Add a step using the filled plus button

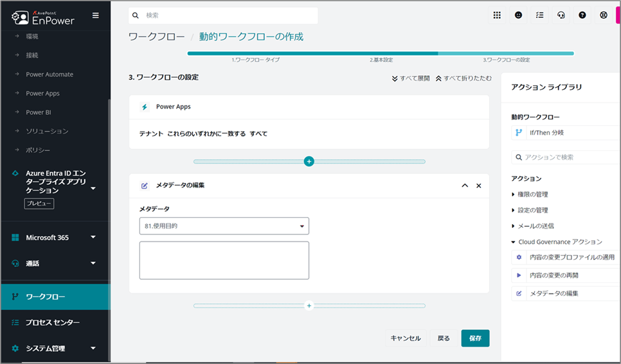pyautogui.click(x=309, y=161)
